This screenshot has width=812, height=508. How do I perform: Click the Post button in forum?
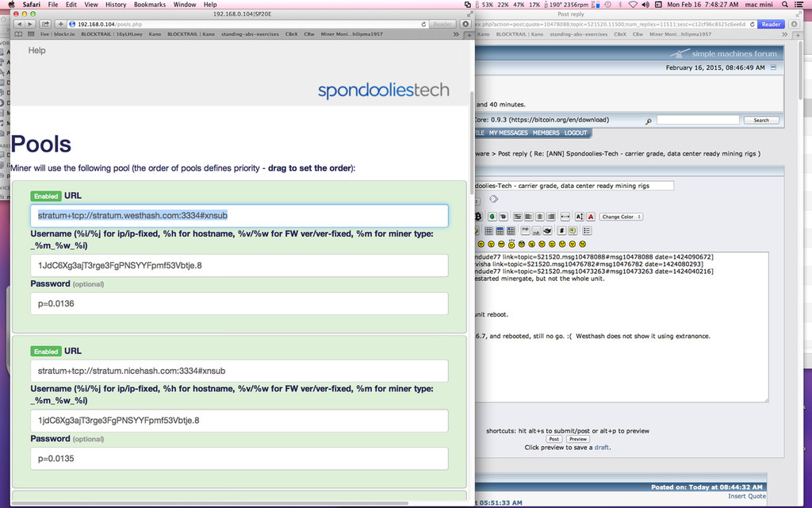(554, 439)
